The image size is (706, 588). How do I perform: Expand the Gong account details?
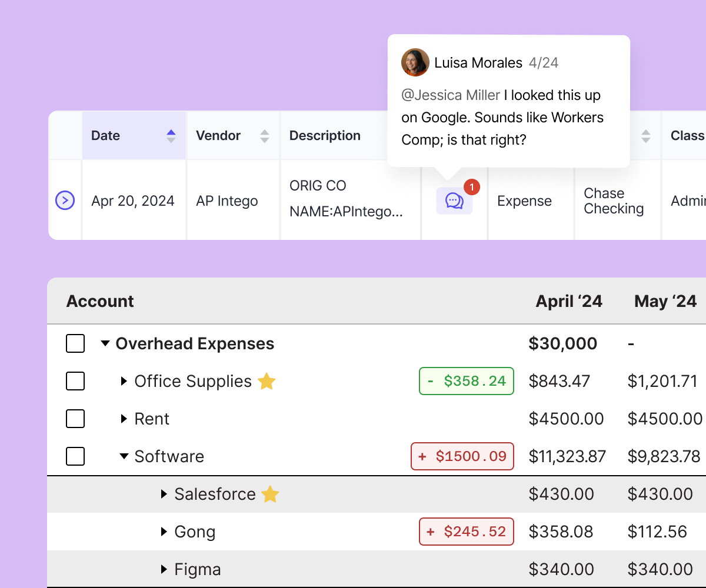(164, 532)
